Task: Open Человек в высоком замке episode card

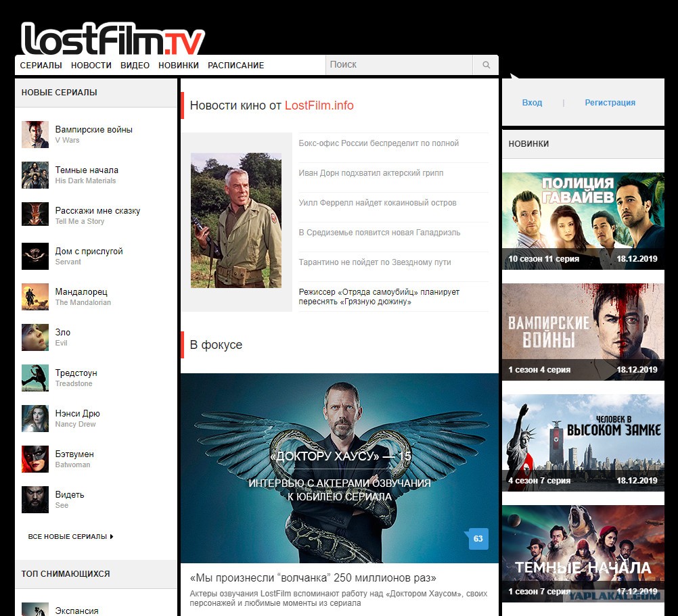Action: pyautogui.click(x=583, y=443)
